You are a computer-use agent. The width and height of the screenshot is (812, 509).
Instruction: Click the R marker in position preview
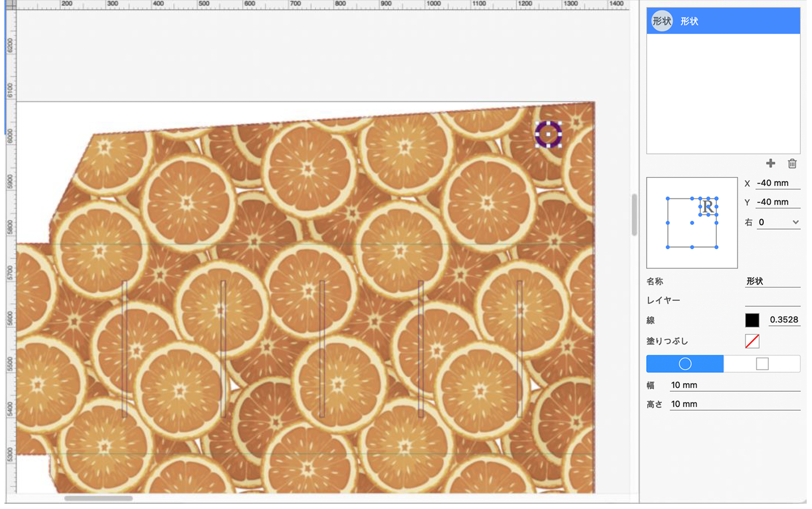708,207
